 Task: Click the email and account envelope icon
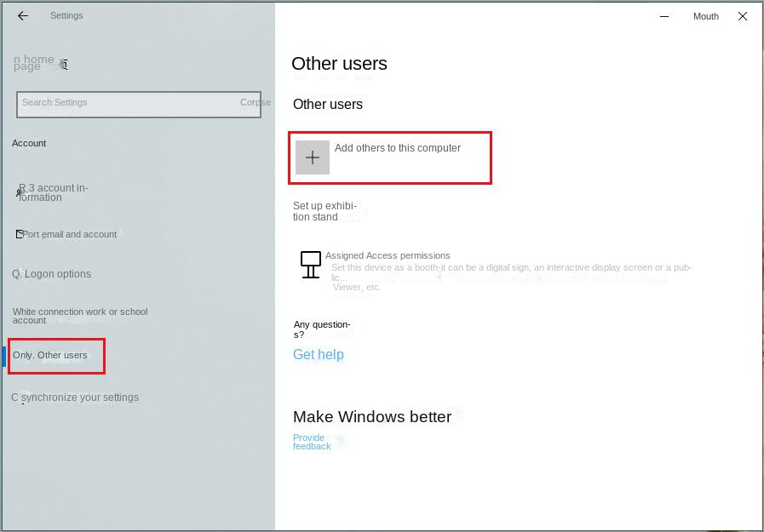(19, 234)
